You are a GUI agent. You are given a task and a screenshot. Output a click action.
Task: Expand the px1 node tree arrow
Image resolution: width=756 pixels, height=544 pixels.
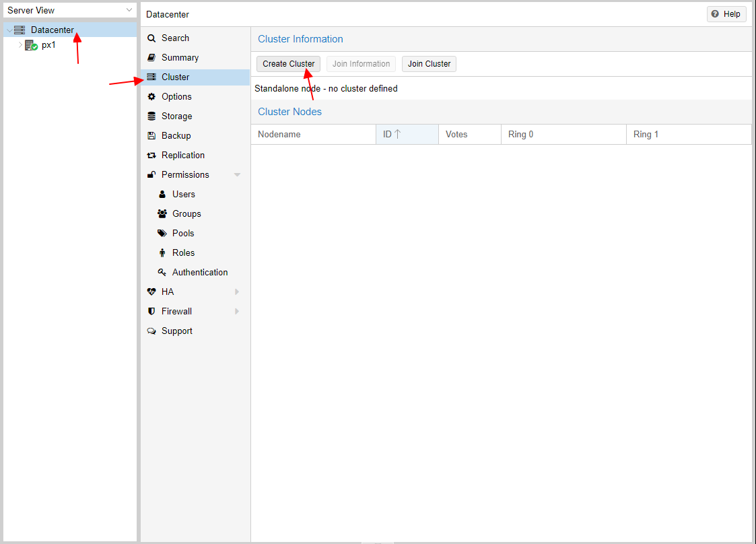pos(20,45)
